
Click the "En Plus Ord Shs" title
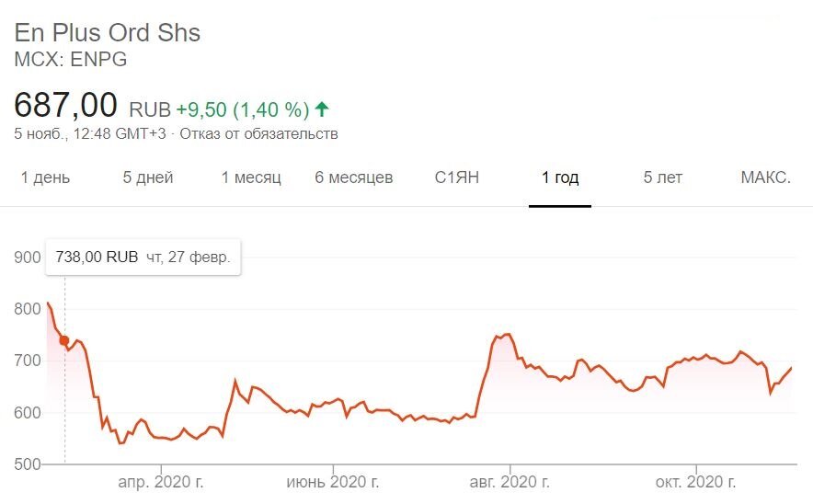pyautogui.click(x=107, y=33)
